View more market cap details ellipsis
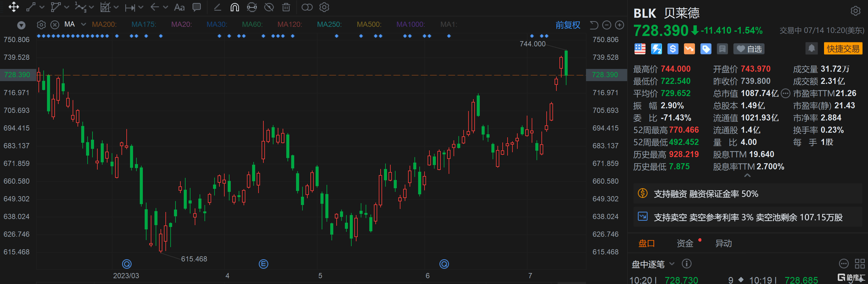 [x=785, y=93]
